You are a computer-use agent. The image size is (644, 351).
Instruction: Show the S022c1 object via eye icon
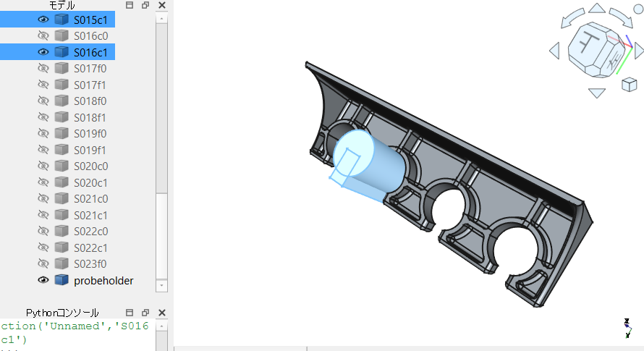pyautogui.click(x=43, y=248)
